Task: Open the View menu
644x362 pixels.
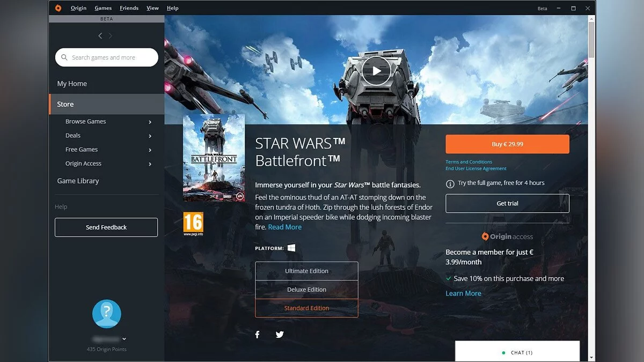Action: click(x=152, y=8)
